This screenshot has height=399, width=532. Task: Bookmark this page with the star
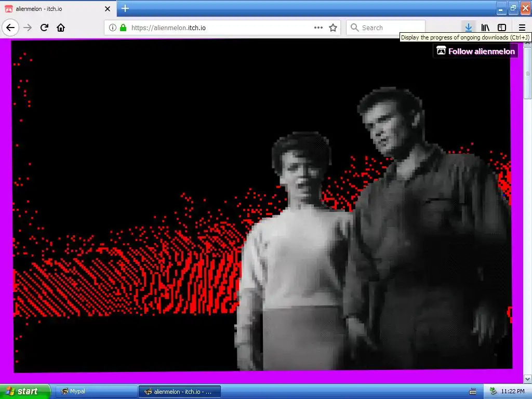pos(333,28)
